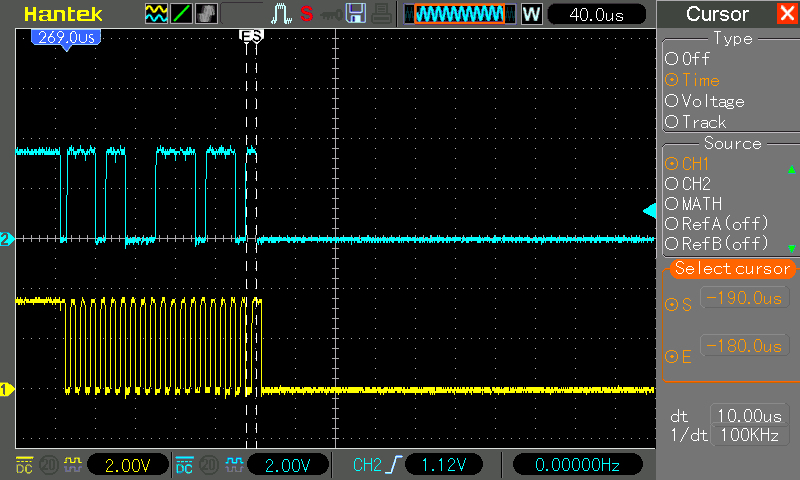The height and width of the screenshot is (480, 800).
Task: Click the CH1 2.00V scale readout
Action: point(128,465)
